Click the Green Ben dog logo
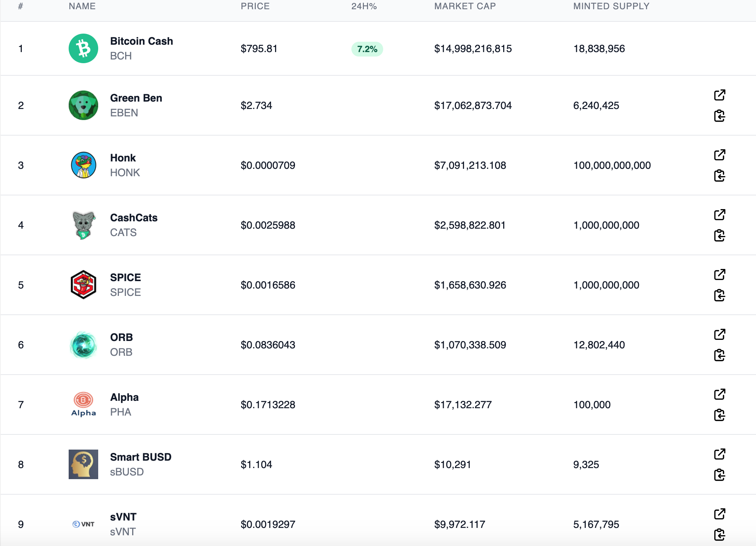This screenshot has width=756, height=546. [83, 105]
